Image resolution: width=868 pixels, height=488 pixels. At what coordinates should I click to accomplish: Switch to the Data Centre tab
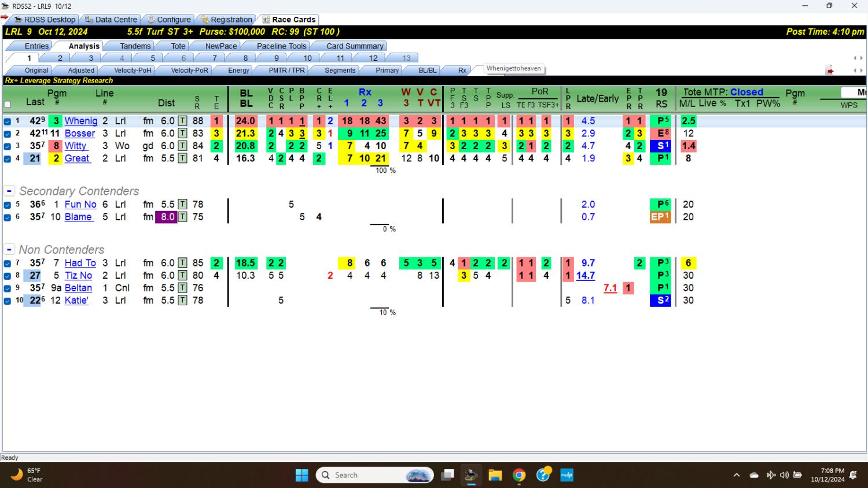point(111,20)
